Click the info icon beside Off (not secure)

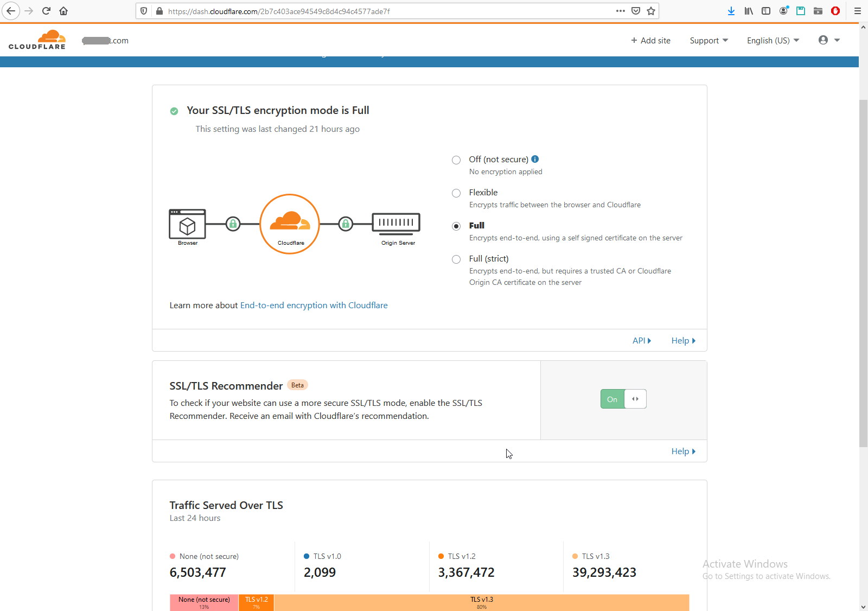pos(535,159)
